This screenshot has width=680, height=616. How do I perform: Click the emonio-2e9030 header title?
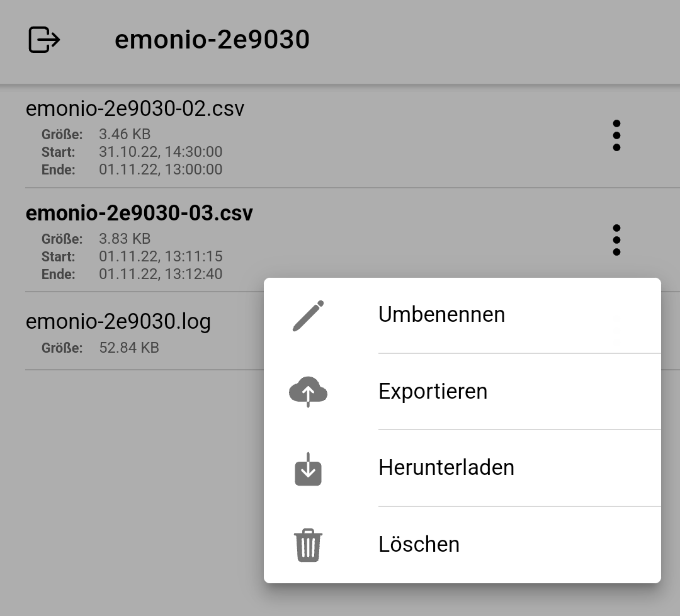tap(212, 40)
